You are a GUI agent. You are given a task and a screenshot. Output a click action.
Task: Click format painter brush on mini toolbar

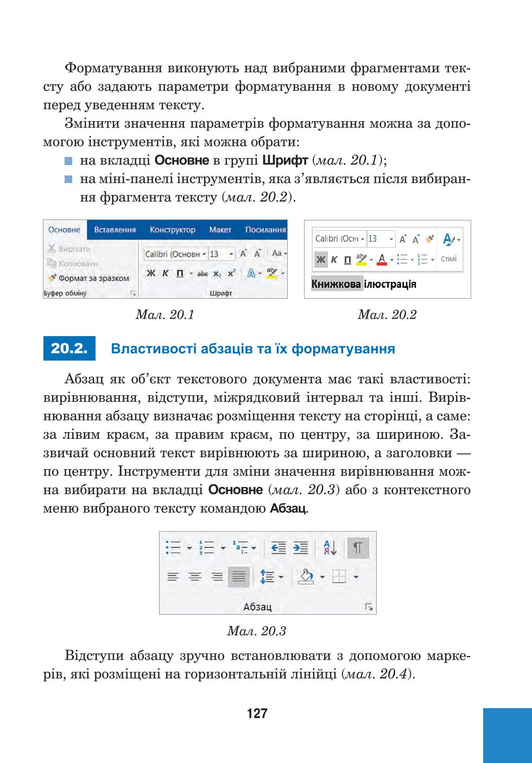pos(430,238)
